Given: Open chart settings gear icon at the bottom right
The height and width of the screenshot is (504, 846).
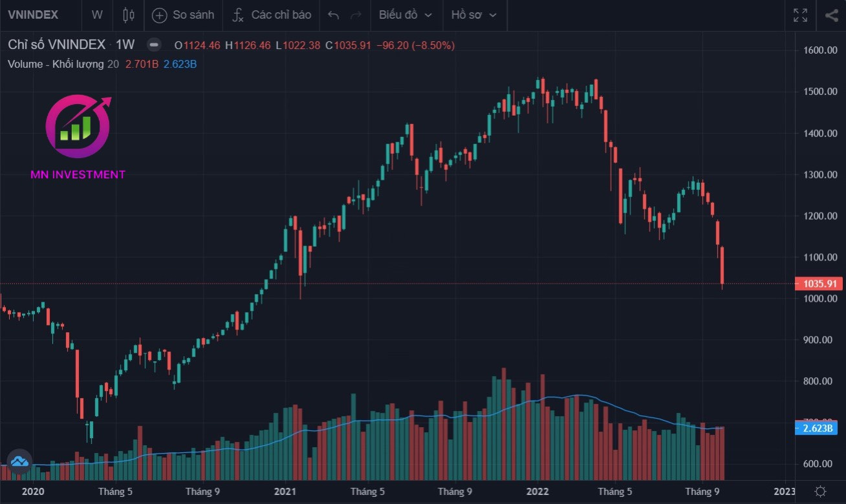Looking at the screenshot, I should [x=820, y=490].
